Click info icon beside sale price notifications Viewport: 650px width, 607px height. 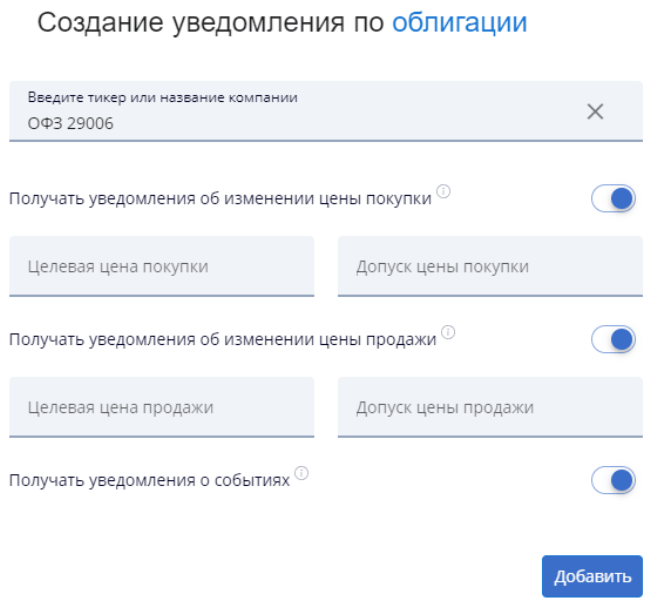[x=448, y=333]
